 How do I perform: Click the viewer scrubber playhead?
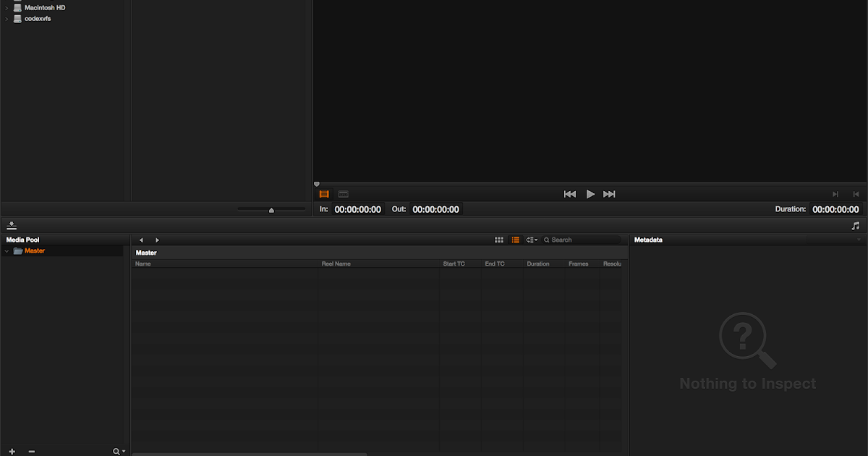pos(316,185)
